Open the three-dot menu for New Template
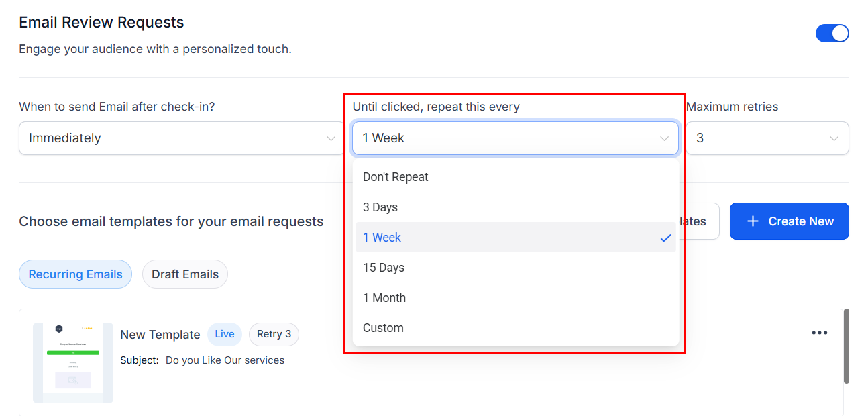The image size is (868, 416). coord(819,333)
